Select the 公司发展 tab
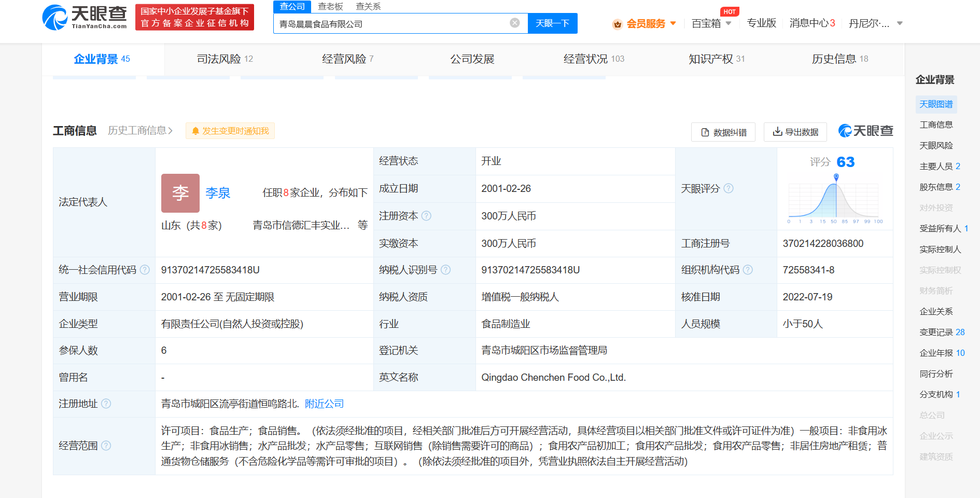Screen dimensions: 980x498 click(x=472, y=59)
